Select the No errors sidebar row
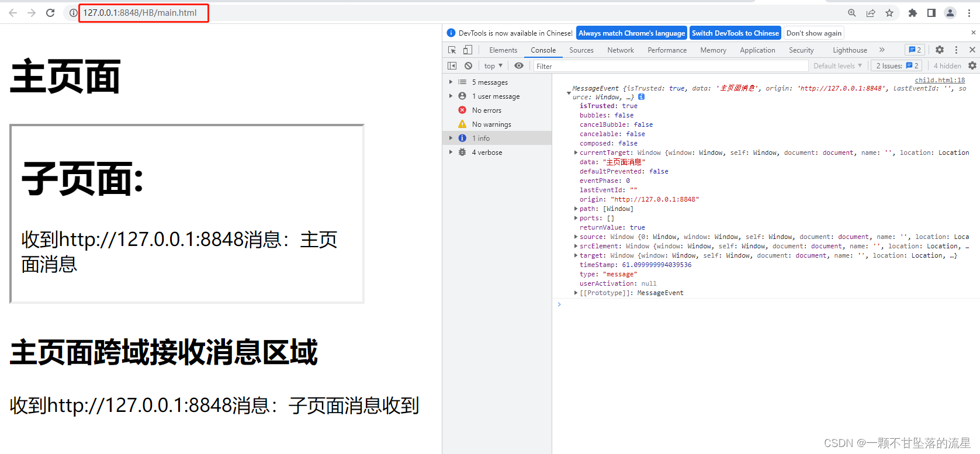The image size is (980, 454). click(497, 110)
